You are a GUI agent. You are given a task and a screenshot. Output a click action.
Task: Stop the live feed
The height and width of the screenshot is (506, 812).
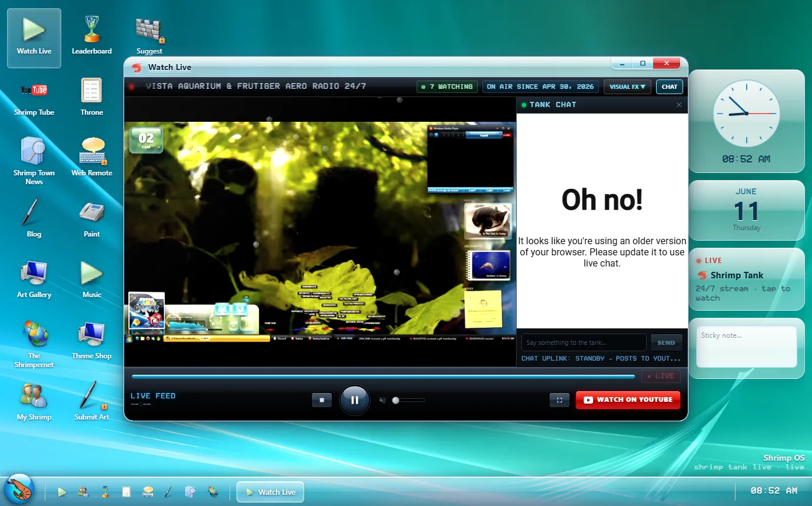click(322, 400)
